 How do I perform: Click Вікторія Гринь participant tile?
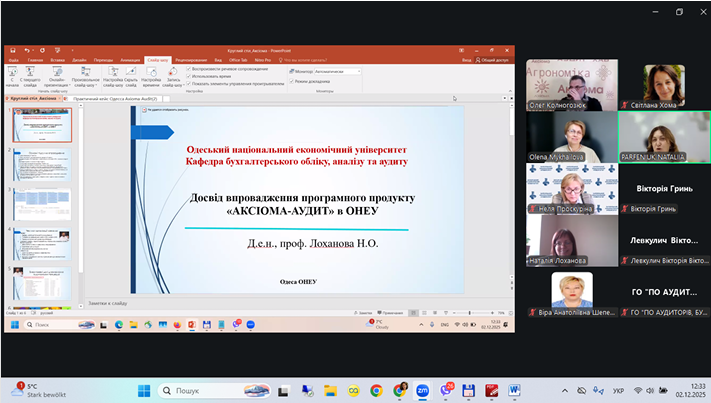point(664,189)
